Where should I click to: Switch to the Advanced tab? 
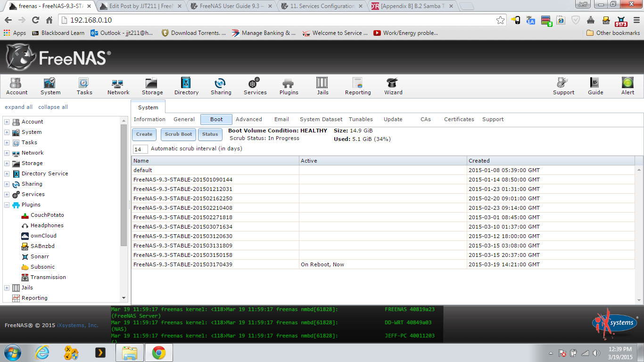coord(249,119)
